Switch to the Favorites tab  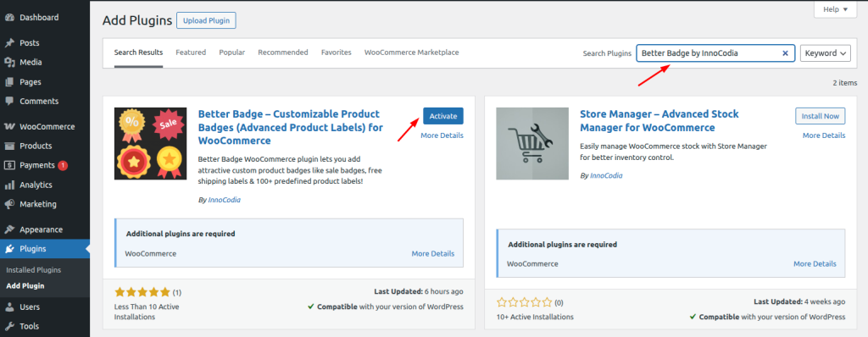336,52
